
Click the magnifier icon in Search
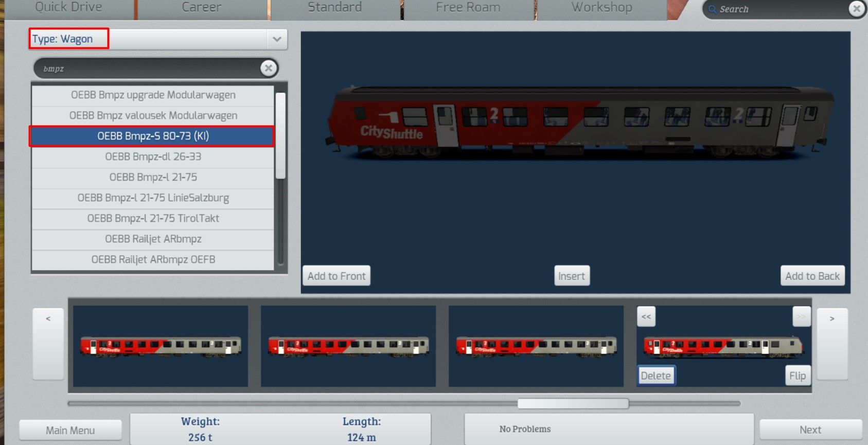click(x=712, y=9)
